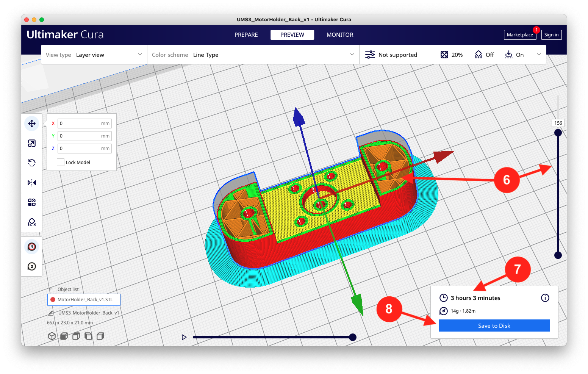Screen dimensions: 588x374
Task: Open the Per Model Settings tool
Action: (x=32, y=202)
